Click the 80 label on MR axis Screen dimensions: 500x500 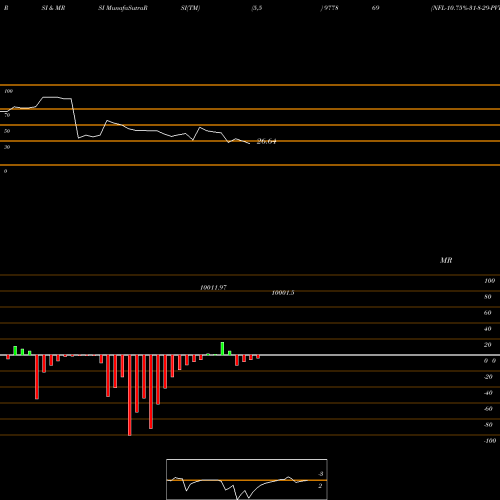pyautogui.click(x=488, y=297)
